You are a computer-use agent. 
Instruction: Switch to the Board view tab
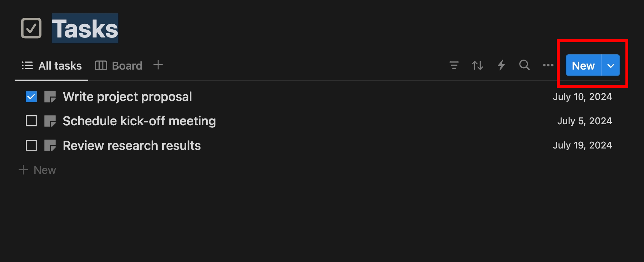coord(119,66)
